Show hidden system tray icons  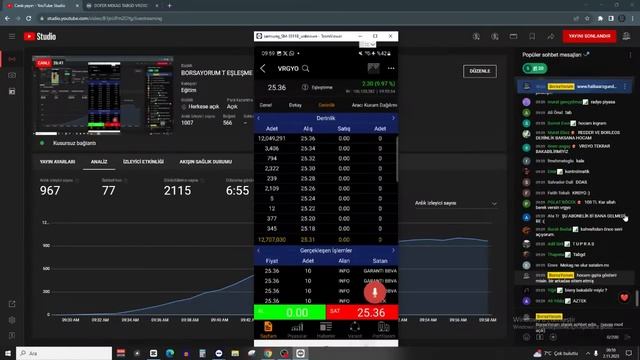pos(588,353)
